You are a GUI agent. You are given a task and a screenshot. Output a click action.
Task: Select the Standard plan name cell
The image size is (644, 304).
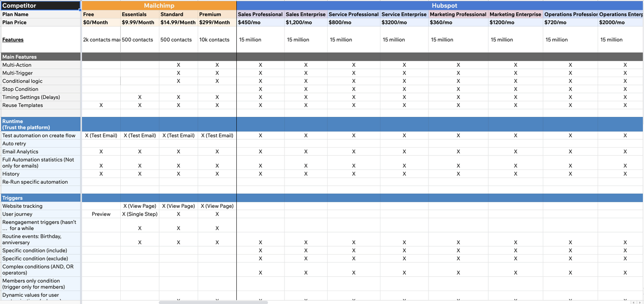tap(179, 14)
